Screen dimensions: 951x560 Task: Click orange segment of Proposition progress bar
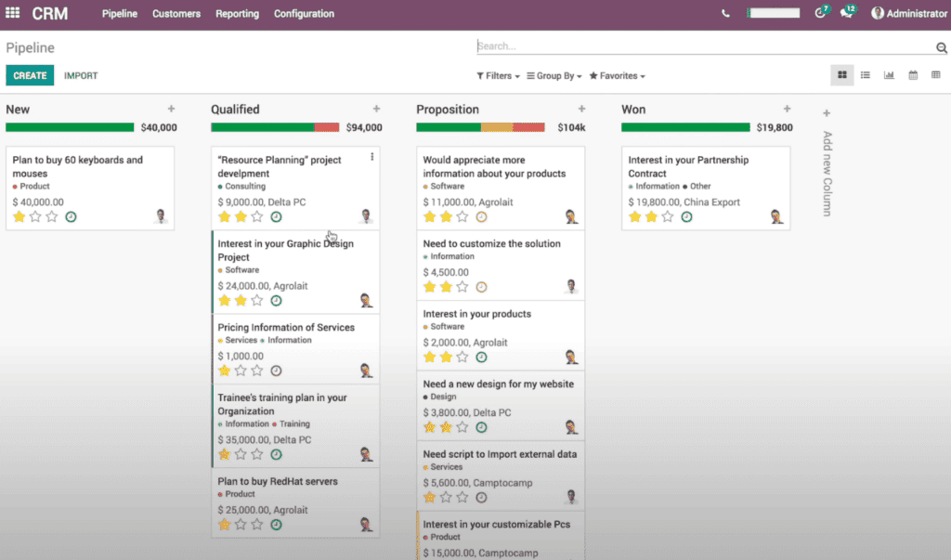[x=497, y=127]
